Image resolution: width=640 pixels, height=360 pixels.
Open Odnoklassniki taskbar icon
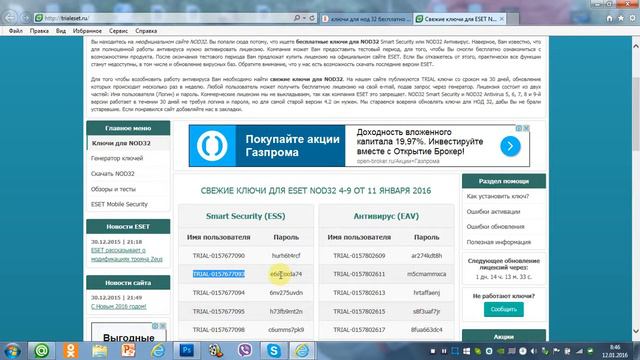[71, 351]
